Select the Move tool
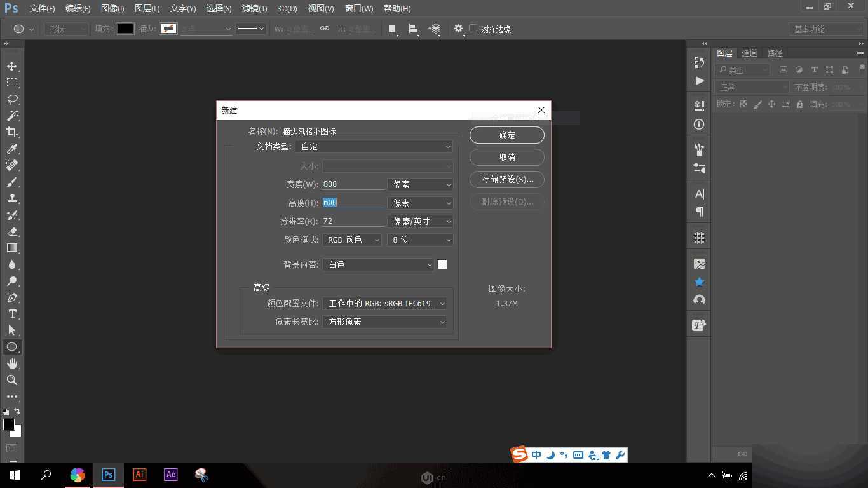 [x=13, y=65]
